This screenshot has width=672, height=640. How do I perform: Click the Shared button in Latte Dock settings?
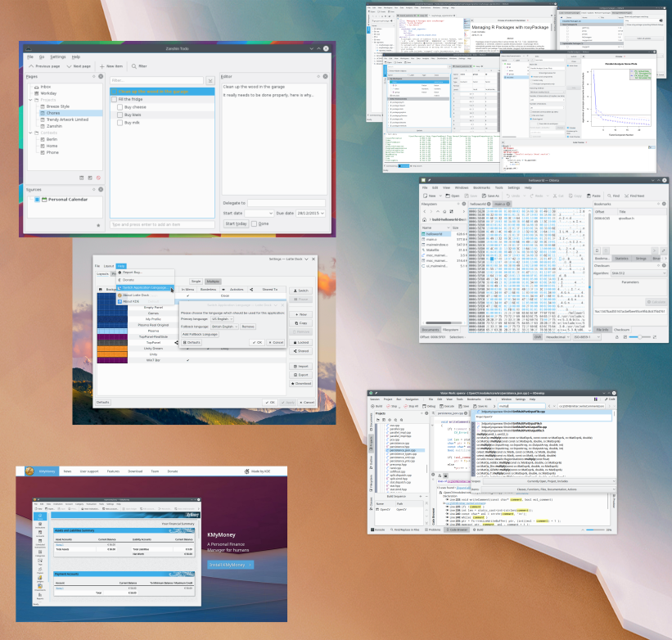click(x=301, y=351)
